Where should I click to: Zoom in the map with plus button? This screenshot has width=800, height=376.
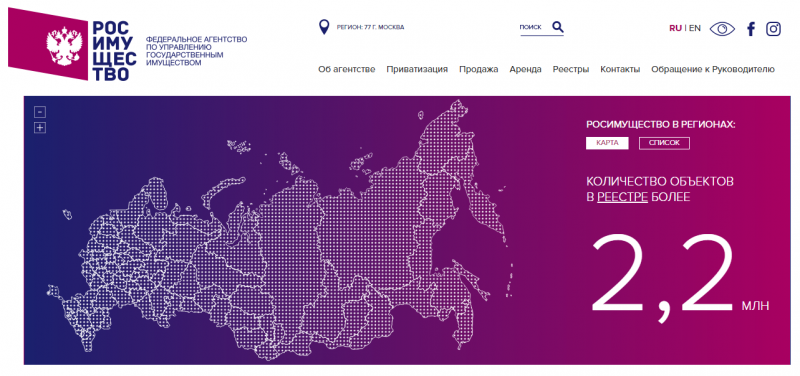40,128
